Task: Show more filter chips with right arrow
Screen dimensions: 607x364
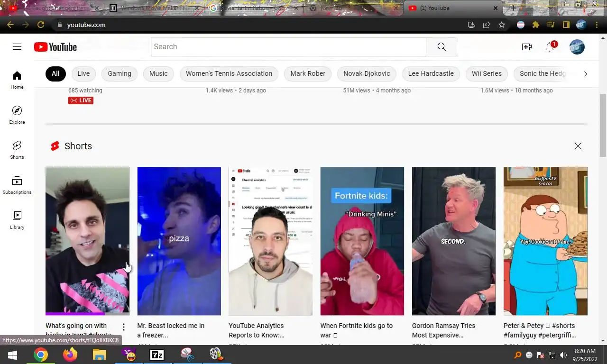Action: coord(585,73)
